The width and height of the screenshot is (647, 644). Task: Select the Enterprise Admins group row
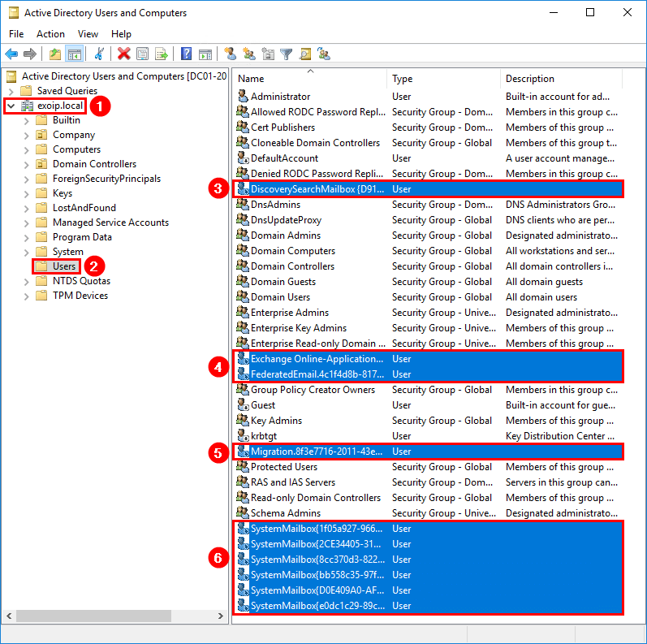[428, 313]
